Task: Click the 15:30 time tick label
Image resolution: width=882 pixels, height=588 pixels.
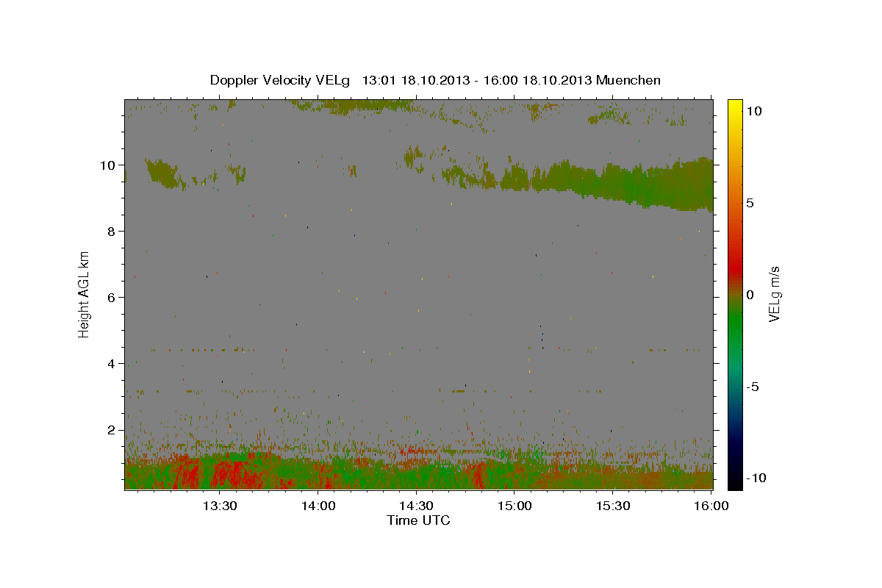Action: [612, 506]
